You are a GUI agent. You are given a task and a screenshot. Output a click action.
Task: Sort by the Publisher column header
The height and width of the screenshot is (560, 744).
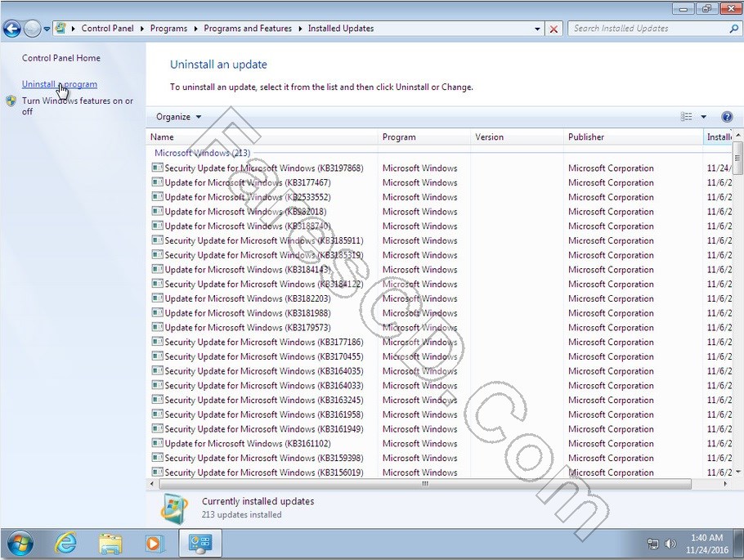[633, 137]
